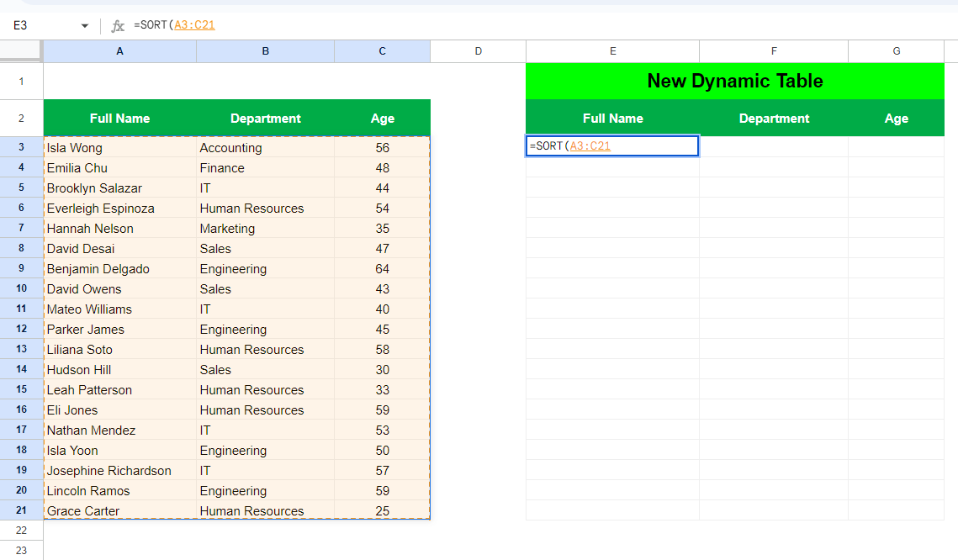The height and width of the screenshot is (560, 958).
Task: Click Sales in David Desai's row
Action: tap(265, 249)
